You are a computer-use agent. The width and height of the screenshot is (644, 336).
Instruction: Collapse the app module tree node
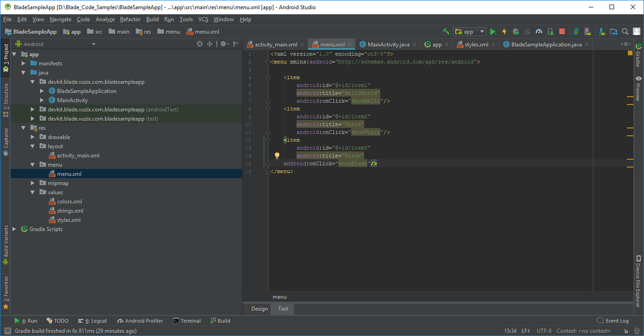(x=14, y=54)
